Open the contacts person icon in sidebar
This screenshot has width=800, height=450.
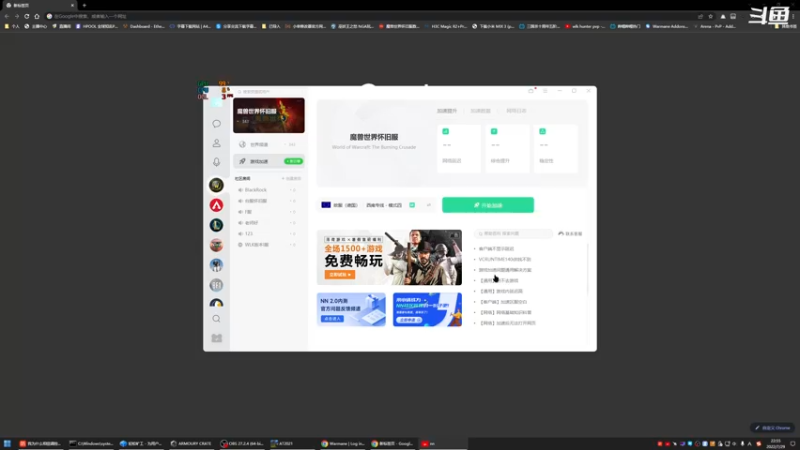coord(216,143)
